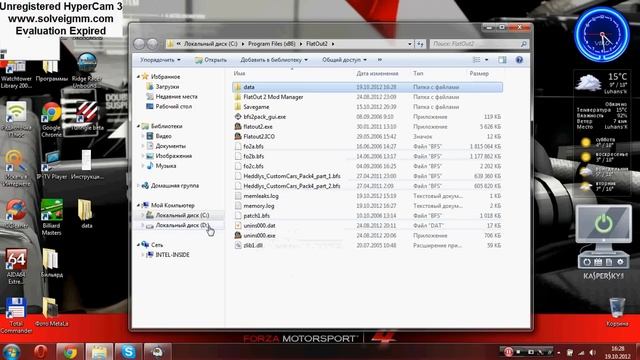Select the Total Commander desktop icon
This screenshot has width=640, height=360.
click(16, 315)
